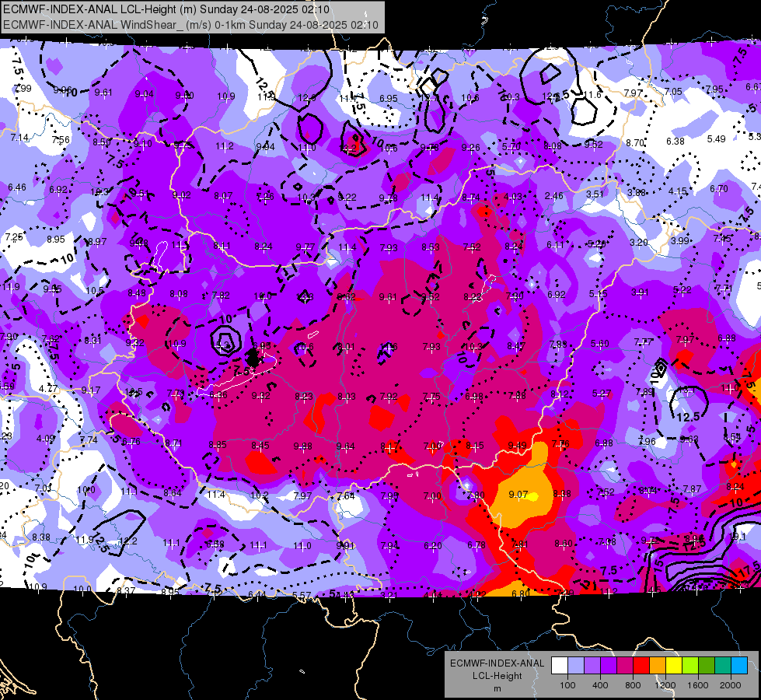Click the 3.20 grid value
The height and width of the screenshot is (700, 761).
point(639,243)
